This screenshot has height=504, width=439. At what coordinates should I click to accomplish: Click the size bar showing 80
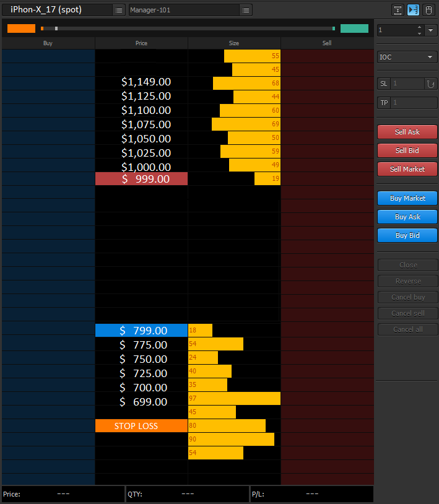pos(227,425)
